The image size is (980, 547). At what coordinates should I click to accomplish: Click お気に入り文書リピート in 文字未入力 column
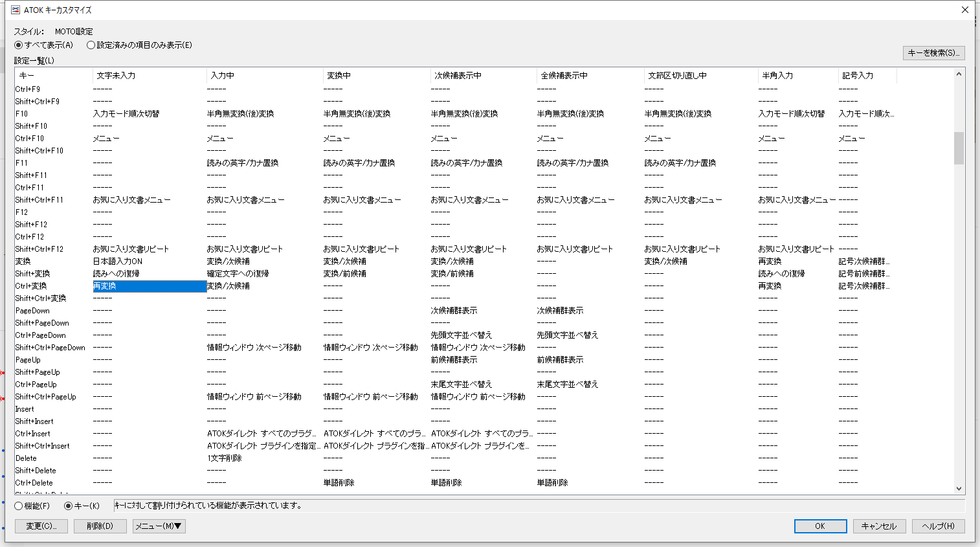(x=131, y=249)
